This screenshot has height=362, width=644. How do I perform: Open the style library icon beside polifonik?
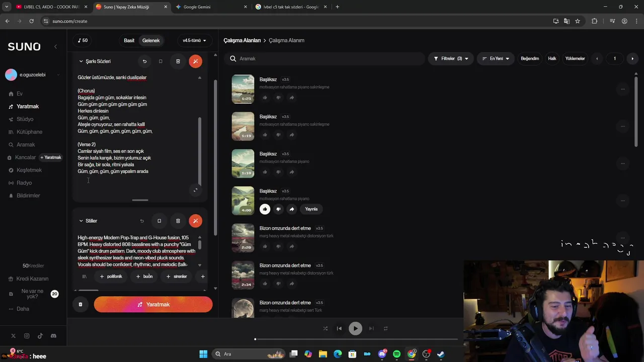pos(85,277)
